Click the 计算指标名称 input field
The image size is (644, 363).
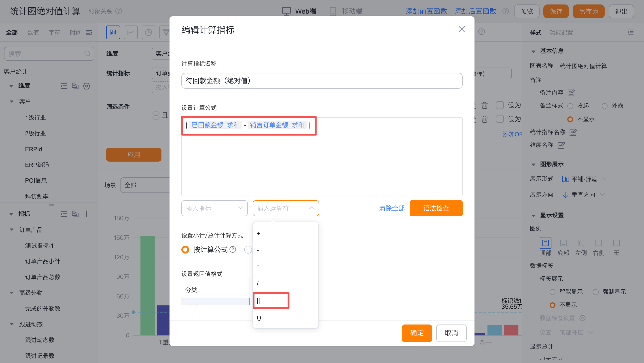click(x=322, y=81)
